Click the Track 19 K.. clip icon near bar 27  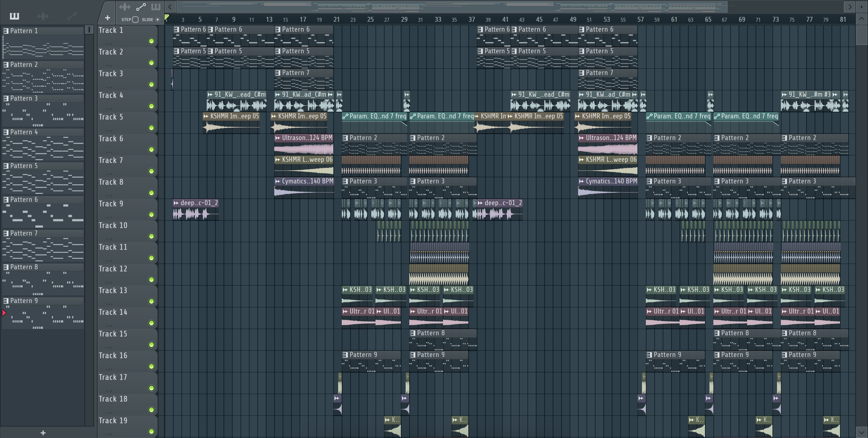tap(388, 420)
